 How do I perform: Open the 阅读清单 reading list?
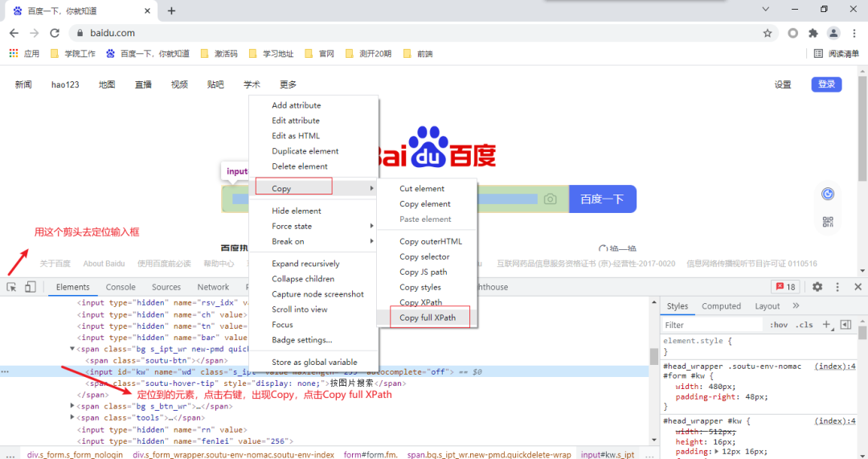837,54
